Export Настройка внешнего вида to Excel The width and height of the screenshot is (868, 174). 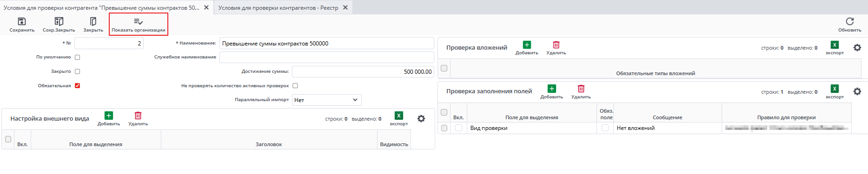(398, 116)
